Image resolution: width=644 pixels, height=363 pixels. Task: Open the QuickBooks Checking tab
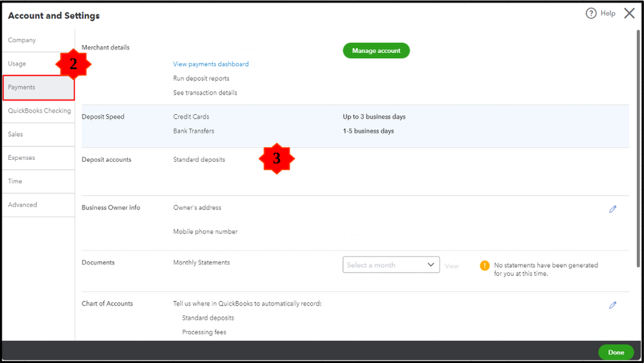pyautogui.click(x=39, y=111)
